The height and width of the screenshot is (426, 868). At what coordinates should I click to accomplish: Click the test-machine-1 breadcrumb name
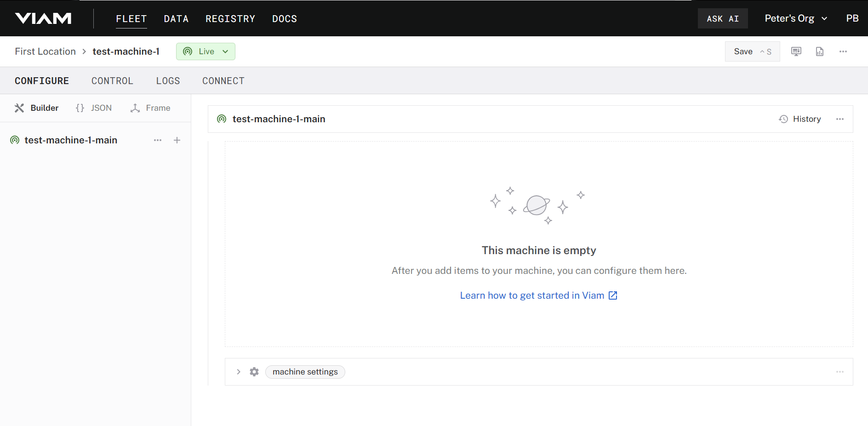126,51
